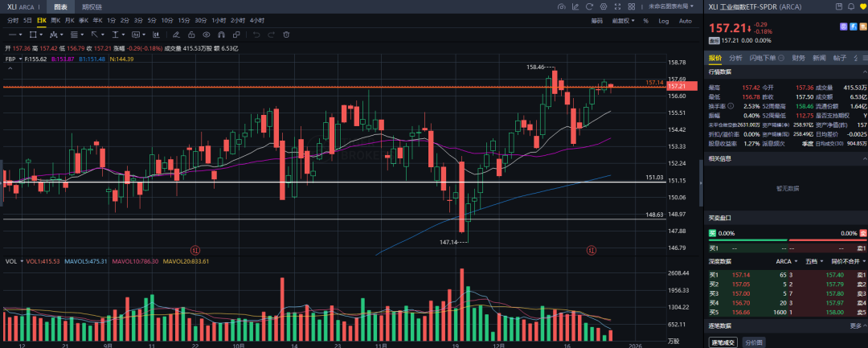Toggle Log scale on the price axis
This screenshot has height=348, width=868.
[x=663, y=20]
